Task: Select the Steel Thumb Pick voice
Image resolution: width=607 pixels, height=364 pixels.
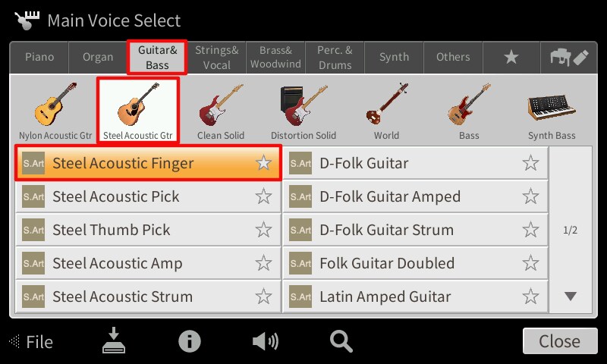Action: tap(148, 230)
